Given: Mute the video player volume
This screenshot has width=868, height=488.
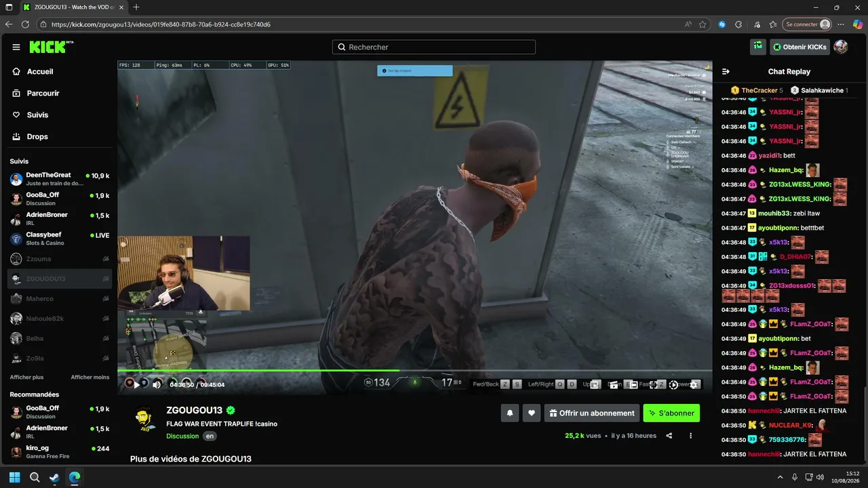Looking at the screenshot, I should [157, 384].
